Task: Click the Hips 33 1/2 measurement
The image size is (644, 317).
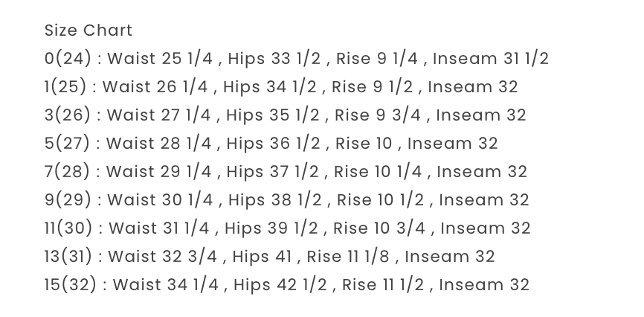Action: (x=277, y=59)
